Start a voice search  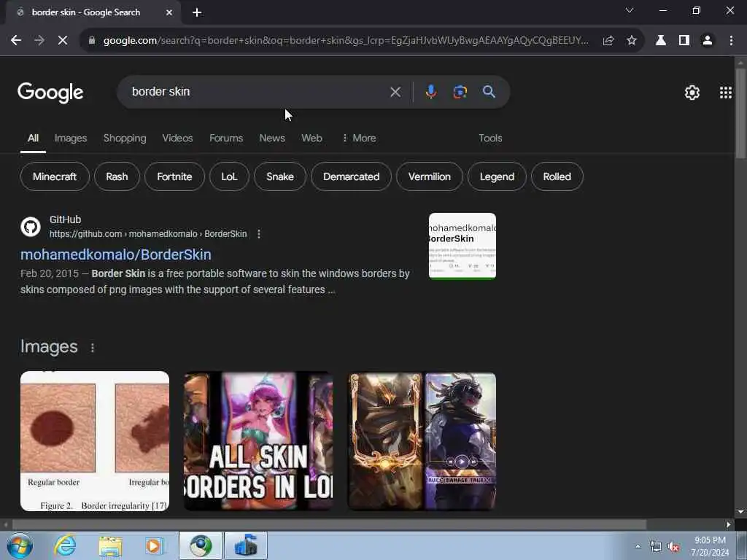point(430,92)
